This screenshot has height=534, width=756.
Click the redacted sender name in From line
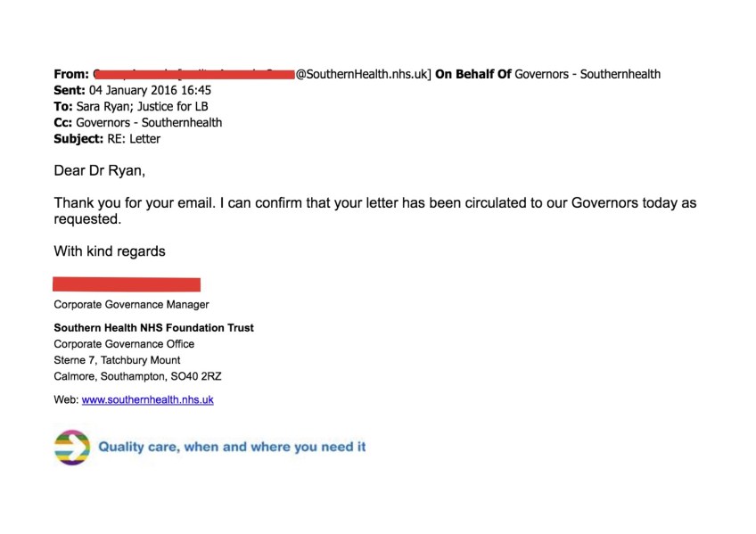[x=193, y=75]
